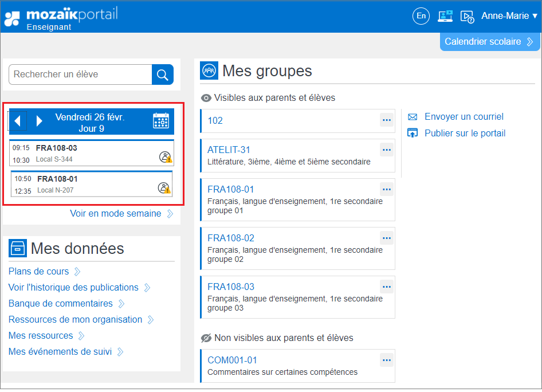Viewport: 542px width, 392px height.
Task: Open the ellipsis menu on group 102
Action: point(386,120)
